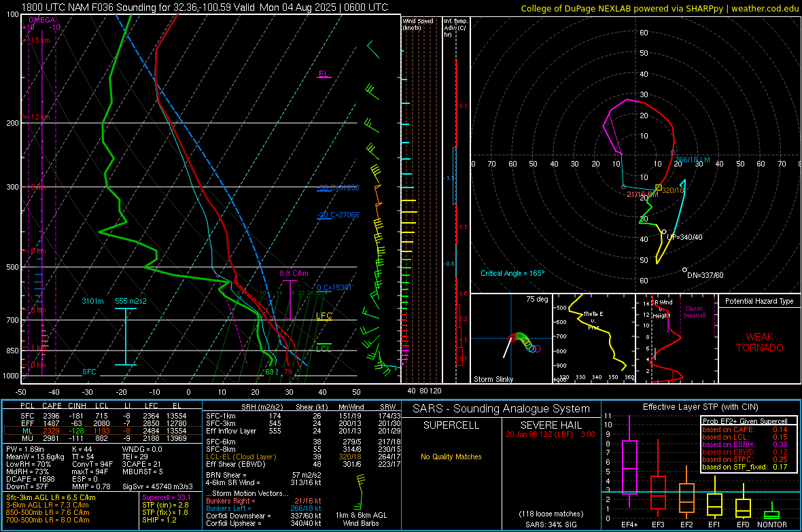This screenshot has height=532, width=802.
Task: Click the orange 320/18 hodograph label
Action: point(673,190)
